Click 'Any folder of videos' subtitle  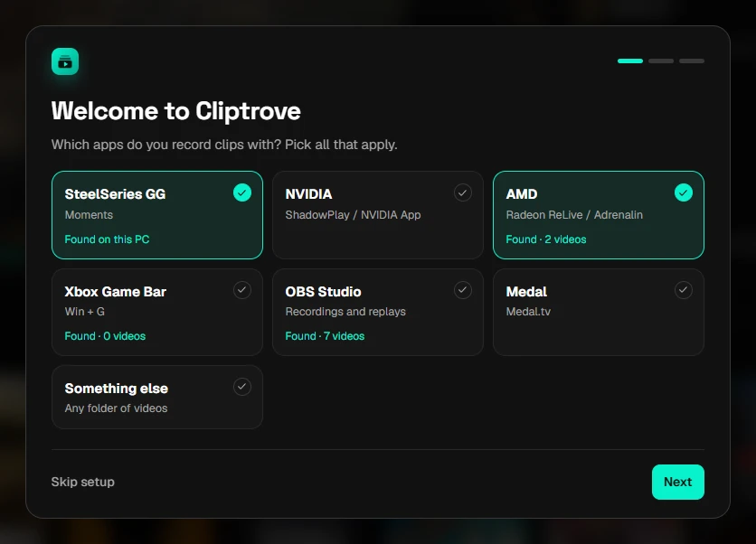pyautogui.click(x=116, y=408)
